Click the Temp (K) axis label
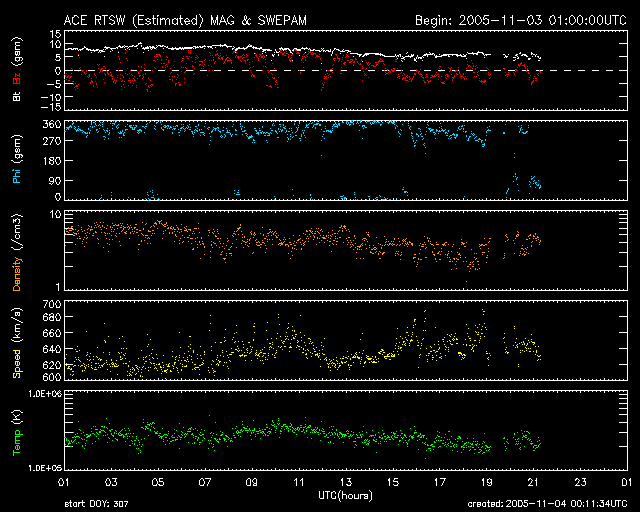This screenshot has height=512, width=640. [17, 433]
